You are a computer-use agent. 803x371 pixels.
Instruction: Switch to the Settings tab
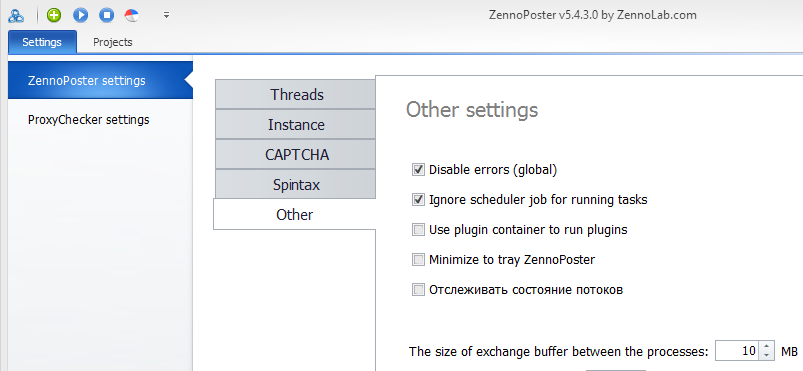coord(42,42)
